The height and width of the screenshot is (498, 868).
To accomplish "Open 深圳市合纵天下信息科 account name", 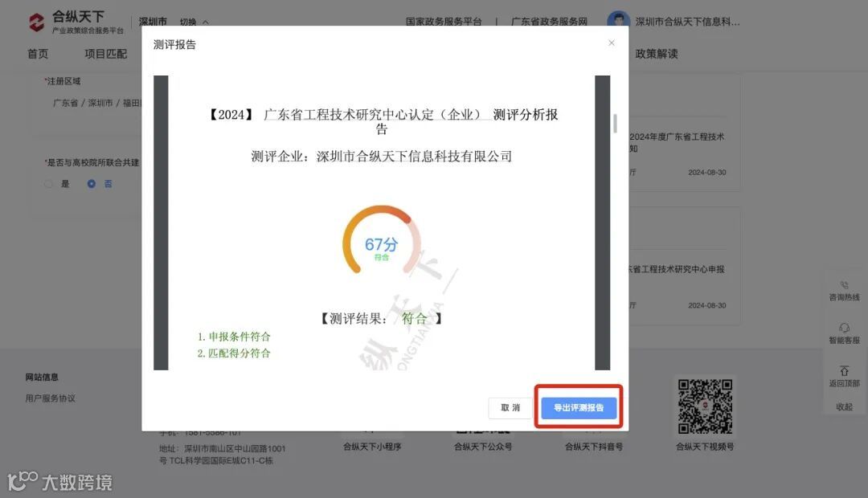I will (x=687, y=22).
